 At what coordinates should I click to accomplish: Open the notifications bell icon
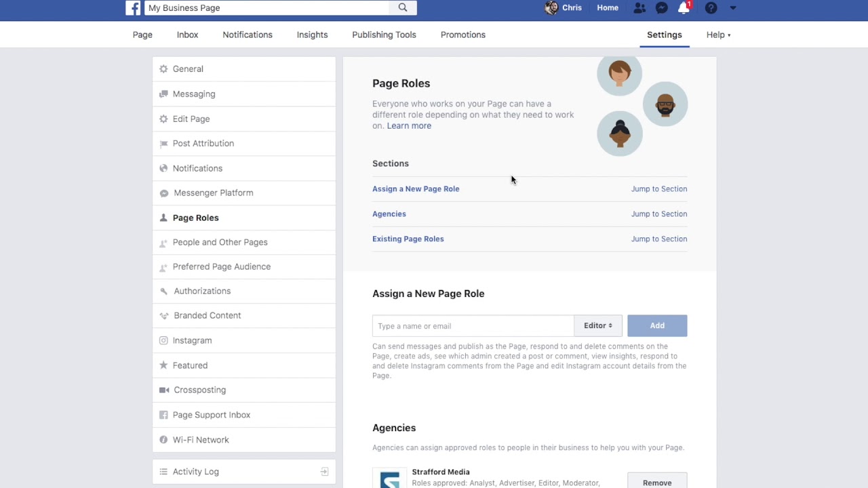(x=684, y=8)
